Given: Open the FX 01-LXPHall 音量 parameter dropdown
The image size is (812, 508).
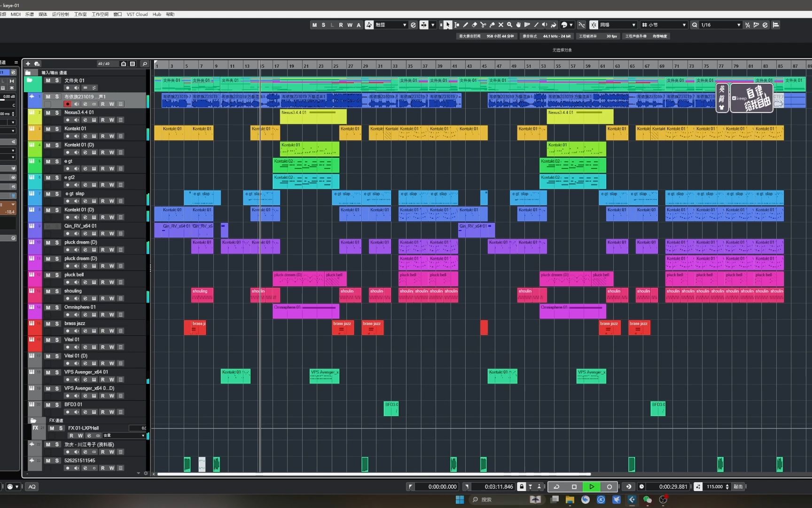Looking at the screenshot, I should 124,436.
